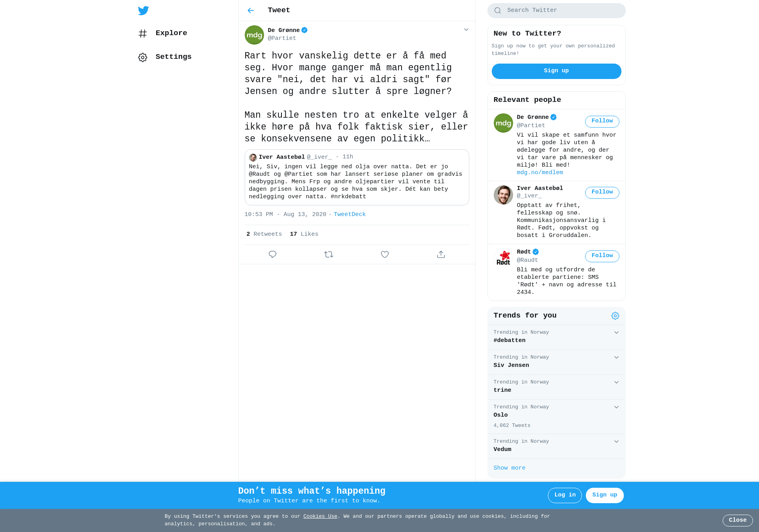Click the De Grønne mdg avatar in tweet header
759x532 pixels.
254,35
